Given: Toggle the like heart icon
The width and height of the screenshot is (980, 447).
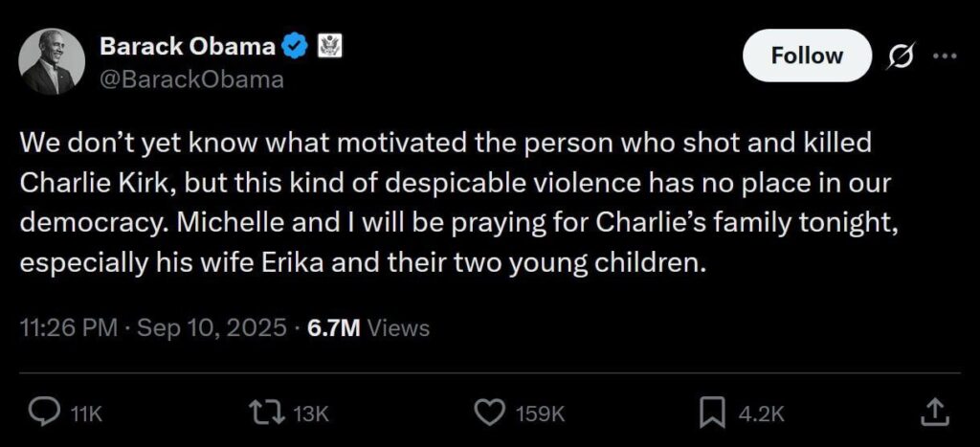Looking at the screenshot, I should coord(490,413).
